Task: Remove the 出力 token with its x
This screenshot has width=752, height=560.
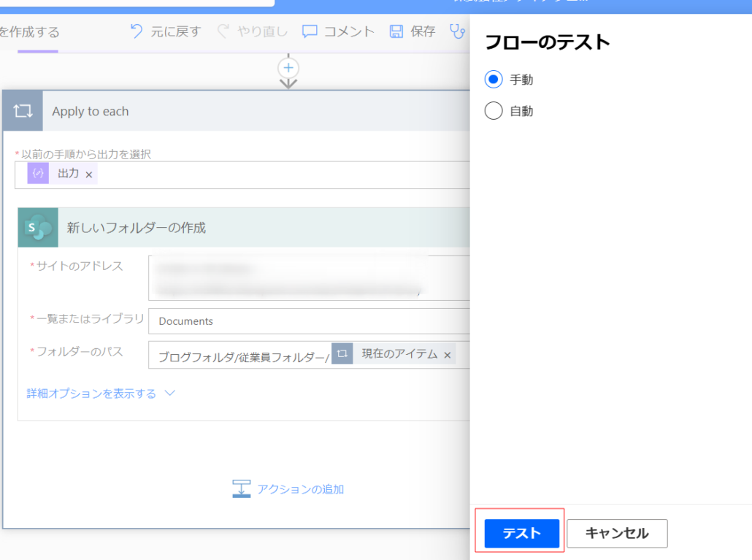Action: 89,174
